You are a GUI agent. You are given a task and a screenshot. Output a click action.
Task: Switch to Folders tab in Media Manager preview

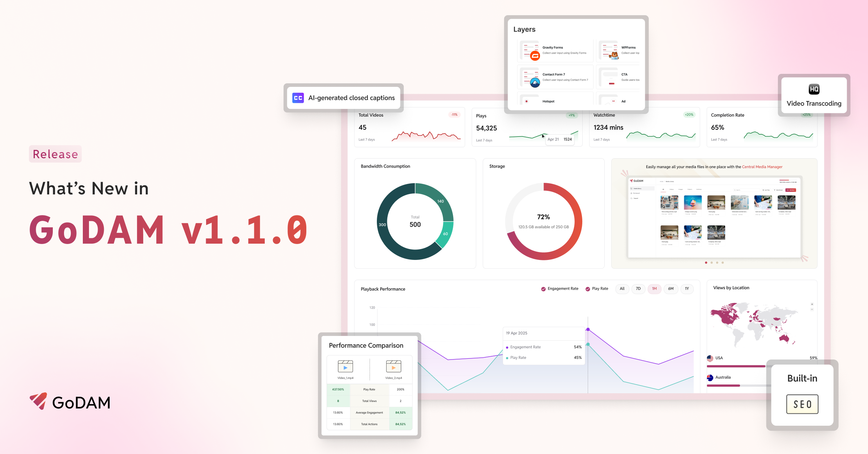[x=690, y=189]
